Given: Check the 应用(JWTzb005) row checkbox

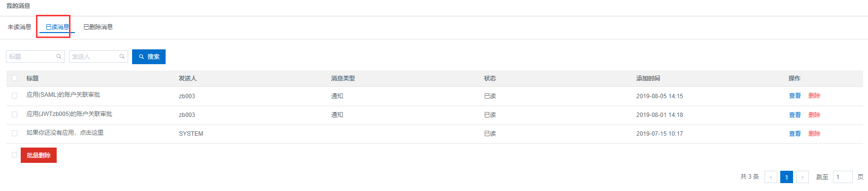Looking at the screenshot, I should 14,115.
